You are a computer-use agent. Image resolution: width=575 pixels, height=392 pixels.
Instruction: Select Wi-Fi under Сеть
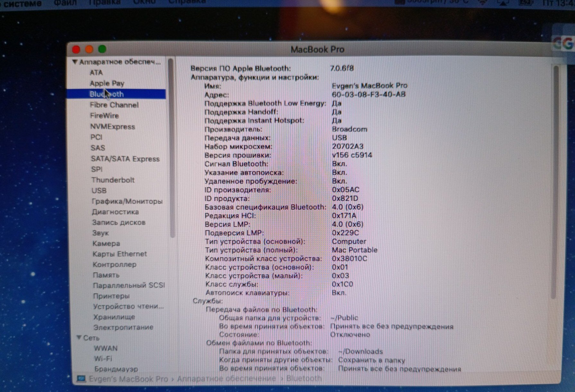pos(103,358)
